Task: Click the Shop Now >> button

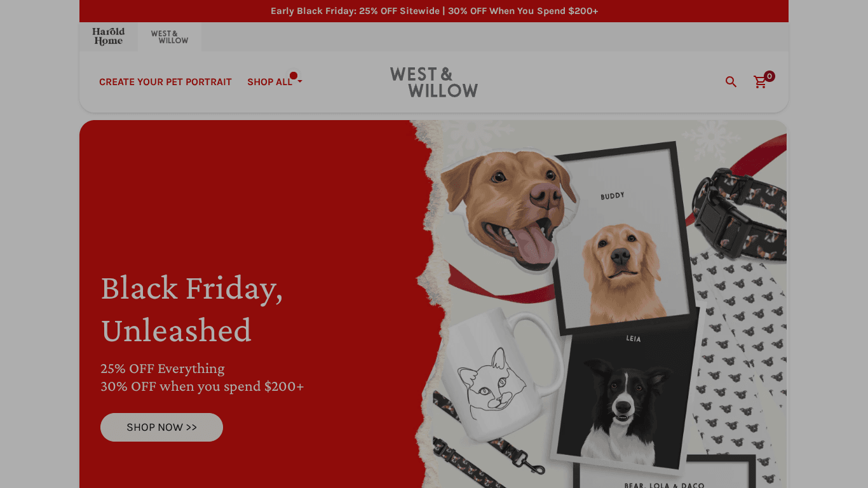Action: point(161,427)
